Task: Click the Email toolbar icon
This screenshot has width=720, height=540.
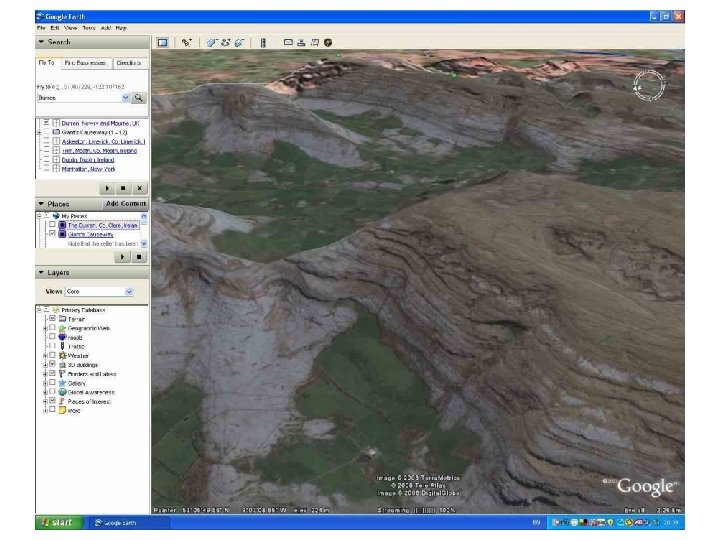Action: 288,42
